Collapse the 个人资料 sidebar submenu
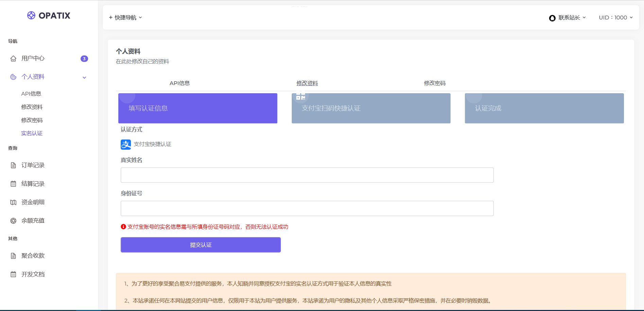The image size is (644, 311). point(84,77)
